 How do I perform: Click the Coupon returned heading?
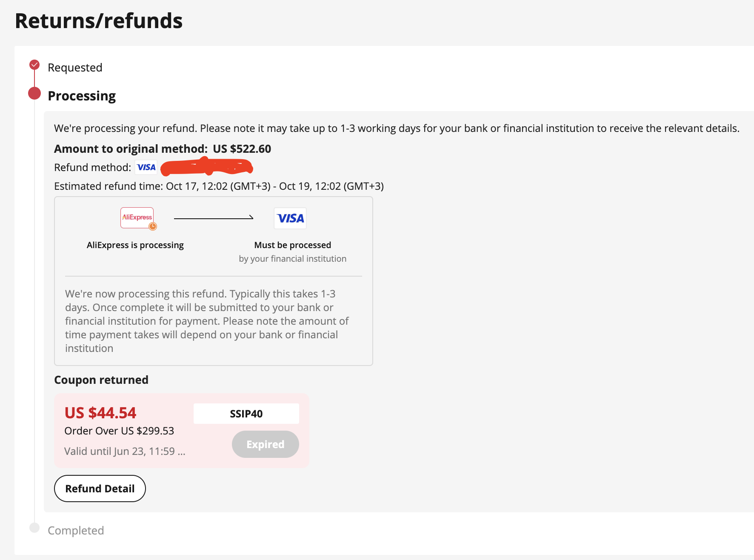[x=101, y=380]
